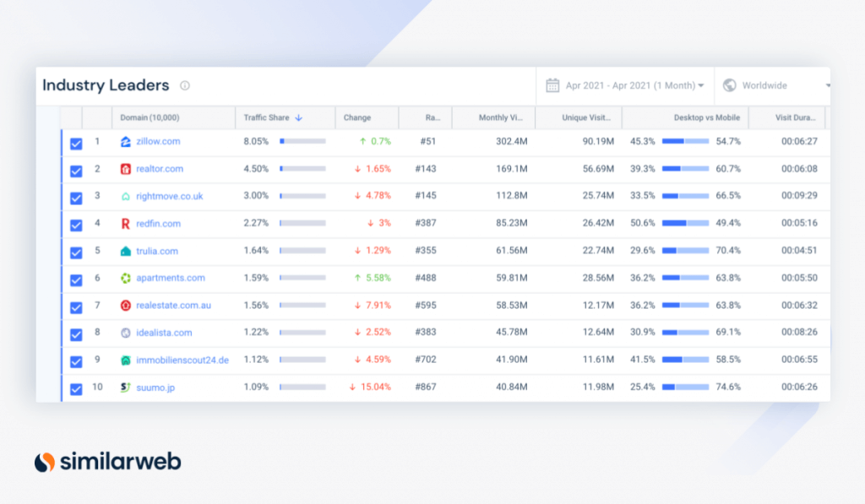Viewport: 865px width, 504px height.
Task: Click the 90.19M unique visitors value
Action: (598, 141)
